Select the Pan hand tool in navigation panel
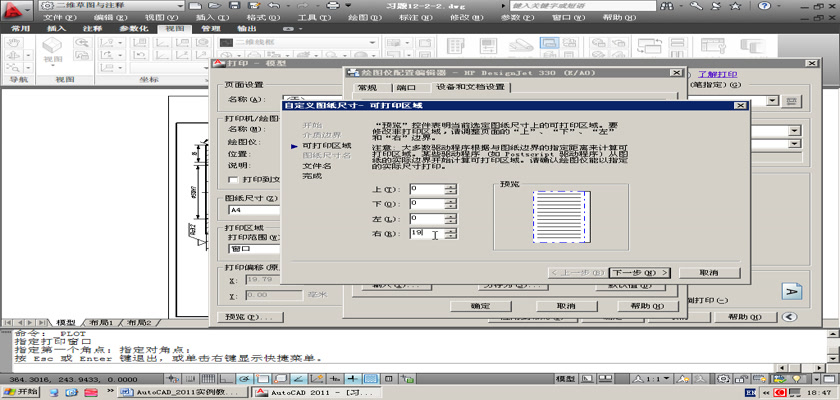 [14, 42]
